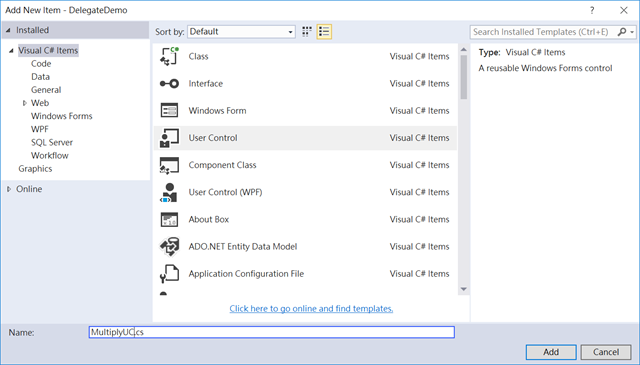Viewport: 640px width, 365px height.
Task: Select the Class template icon
Action: (169, 56)
